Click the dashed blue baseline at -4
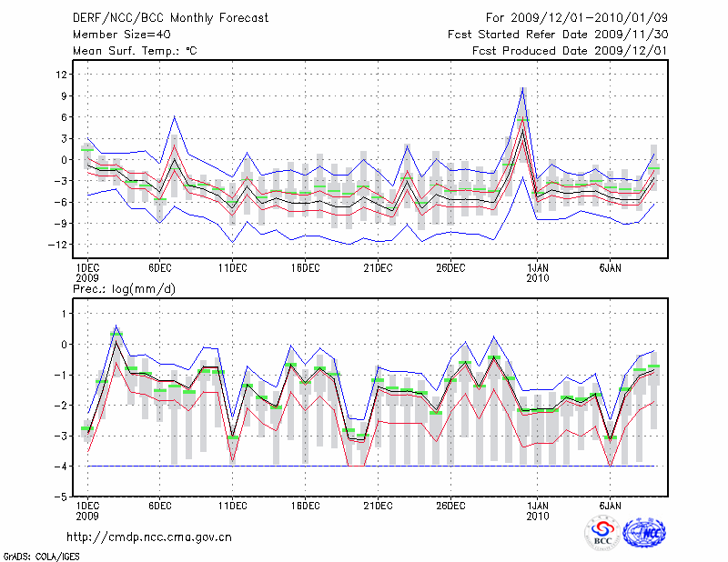 (364, 466)
